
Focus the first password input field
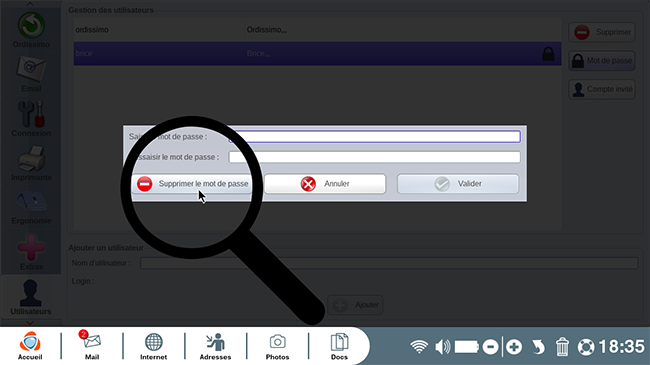click(375, 136)
